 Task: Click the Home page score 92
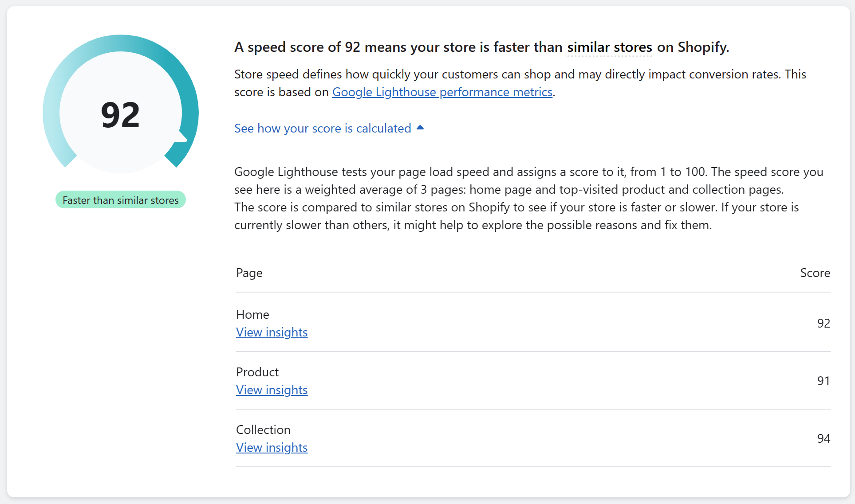823,323
